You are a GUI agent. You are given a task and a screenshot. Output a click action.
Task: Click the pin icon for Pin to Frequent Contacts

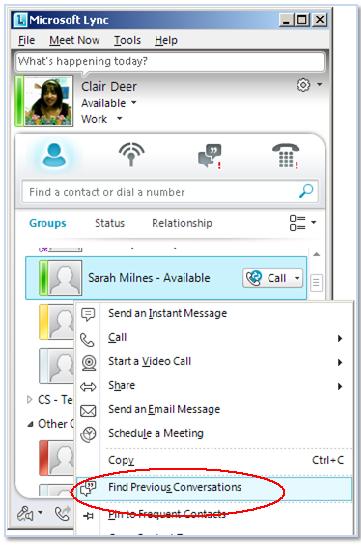point(88,516)
